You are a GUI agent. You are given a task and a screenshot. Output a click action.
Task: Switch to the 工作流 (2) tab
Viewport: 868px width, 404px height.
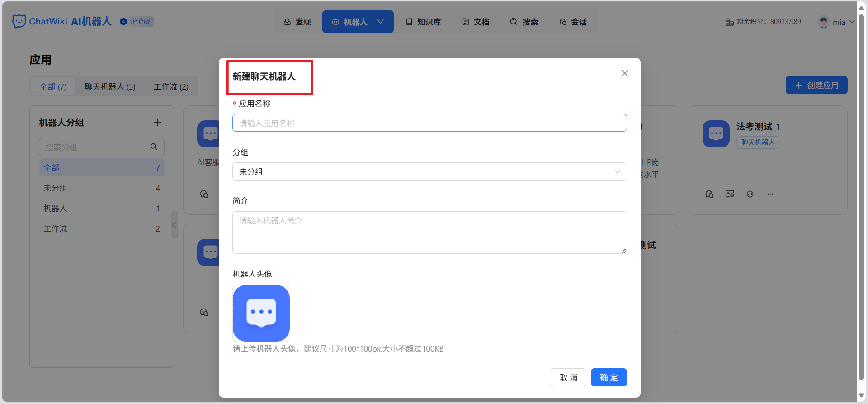tap(171, 86)
